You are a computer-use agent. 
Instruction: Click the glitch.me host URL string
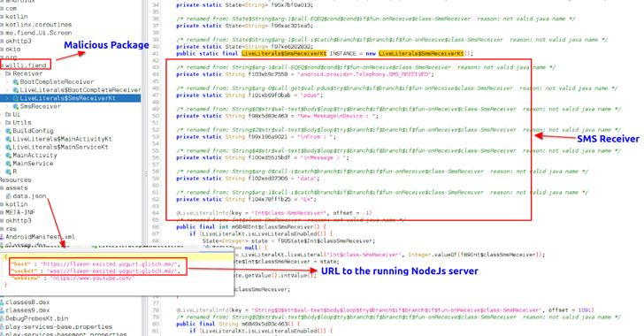pos(110,264)
